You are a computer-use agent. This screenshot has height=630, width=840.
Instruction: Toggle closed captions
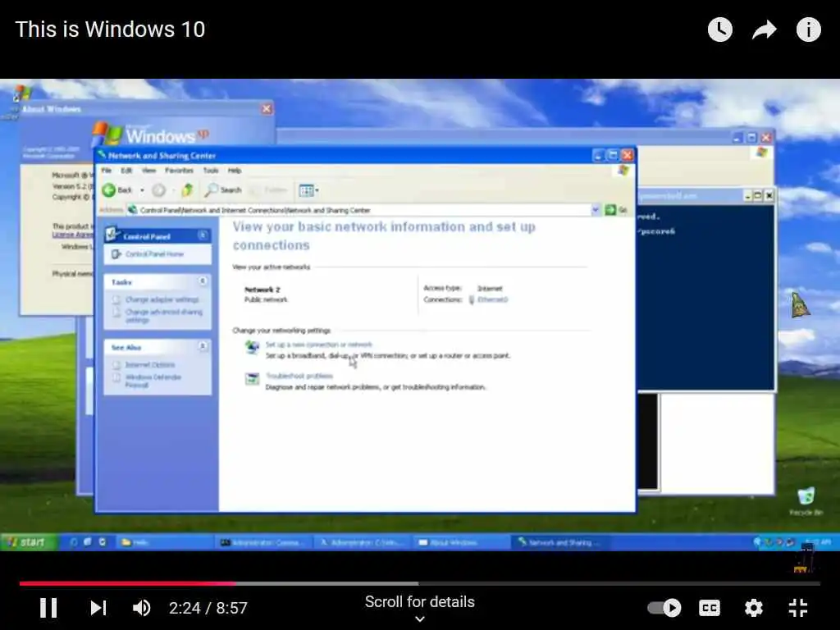click(710, 608)
